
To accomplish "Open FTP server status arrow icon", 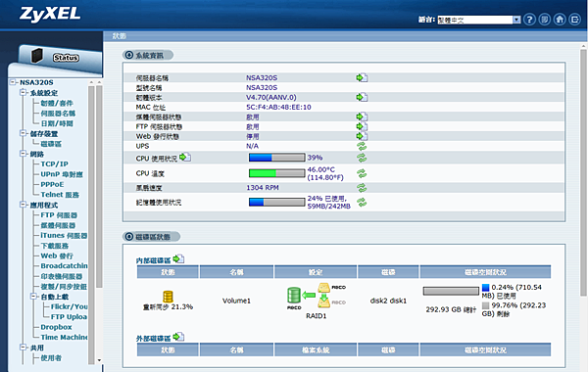I will coord(362,126).
